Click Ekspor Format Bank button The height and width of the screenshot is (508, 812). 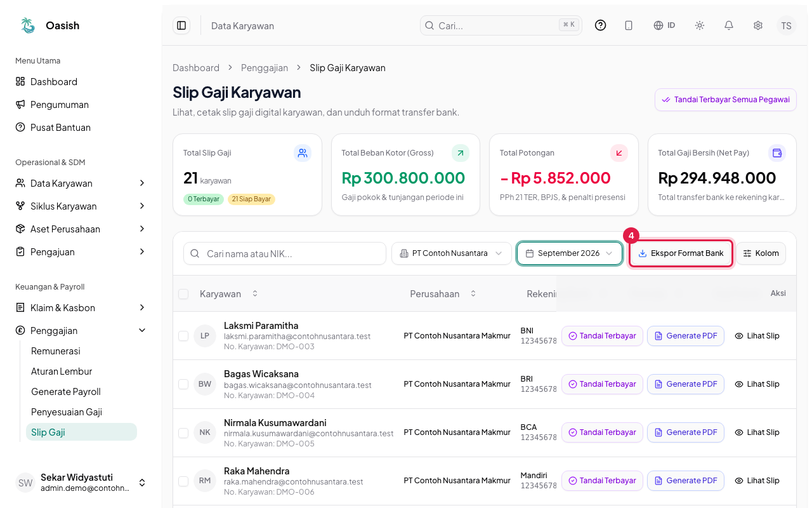click(681, 253)
